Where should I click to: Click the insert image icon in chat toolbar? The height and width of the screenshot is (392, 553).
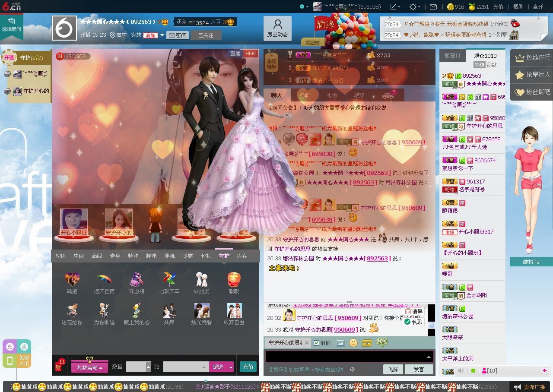pos(340,343)
